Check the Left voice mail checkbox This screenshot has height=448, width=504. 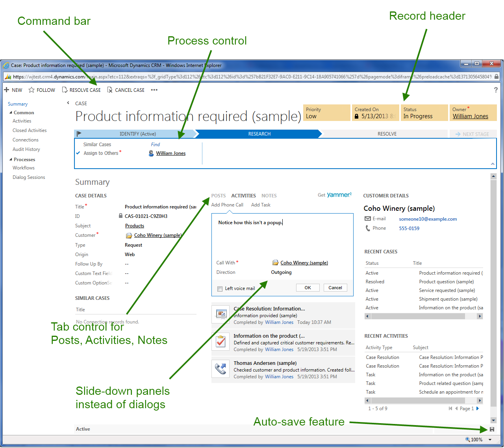coord(220,289)
